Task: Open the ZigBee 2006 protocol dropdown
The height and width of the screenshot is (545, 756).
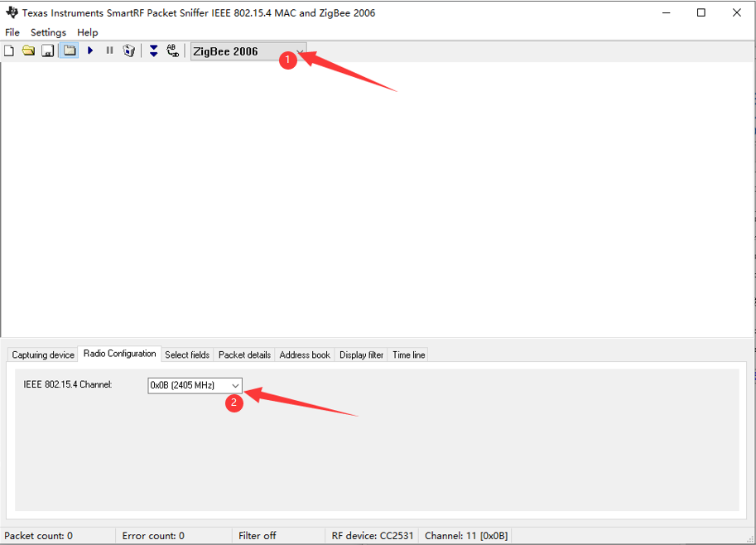Action: click(x=248, y=51)
